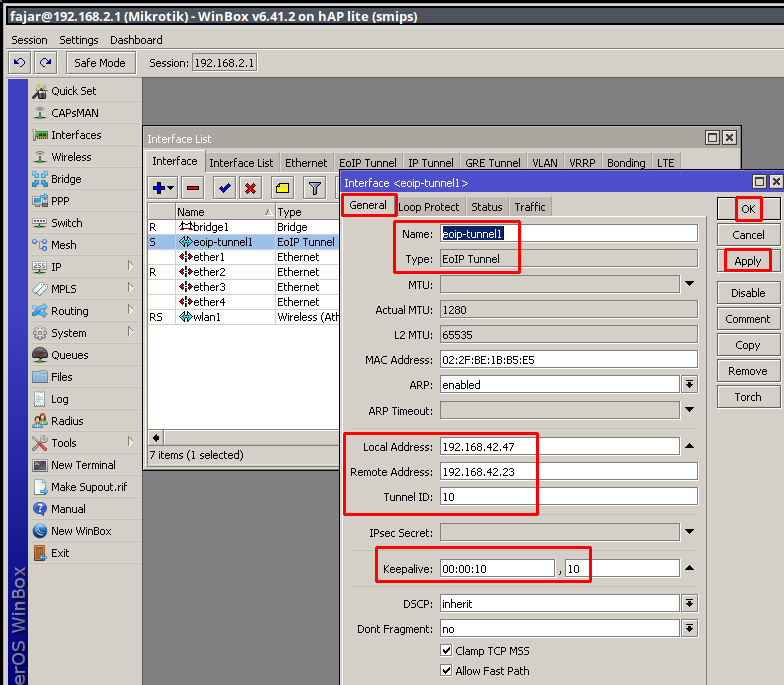Open Interfaces menu in sidebar
Screen dimensions: 784x685
(76, 135)
